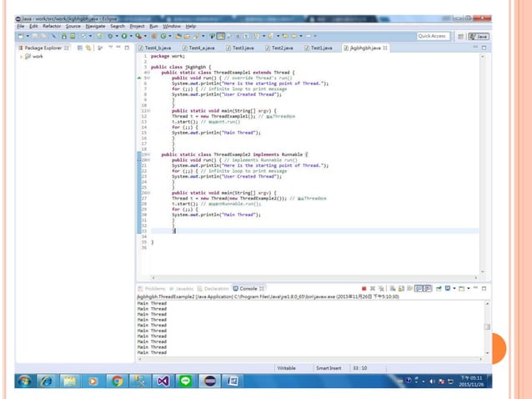Toggle fold on ThreadExample1 main method

(147, 110)
